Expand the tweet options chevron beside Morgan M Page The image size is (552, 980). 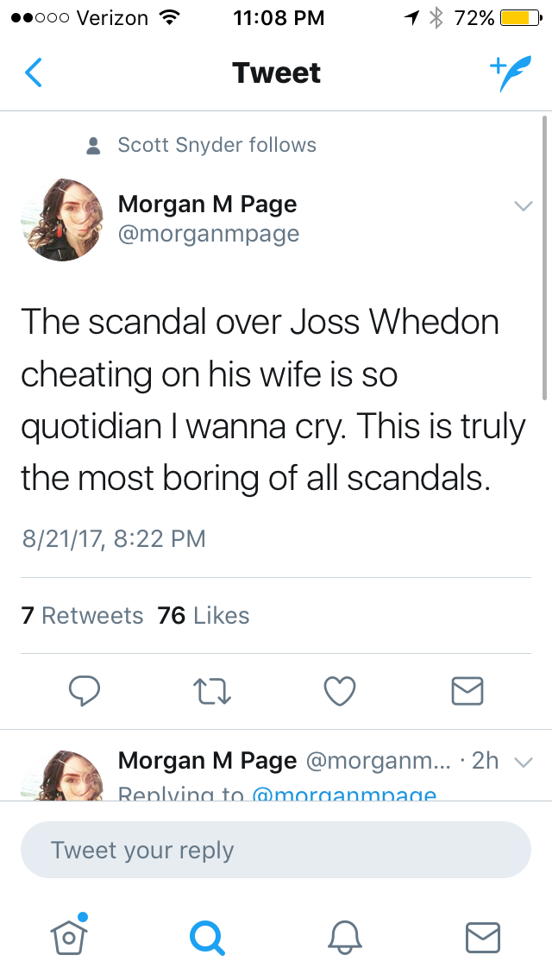(524, 205)
